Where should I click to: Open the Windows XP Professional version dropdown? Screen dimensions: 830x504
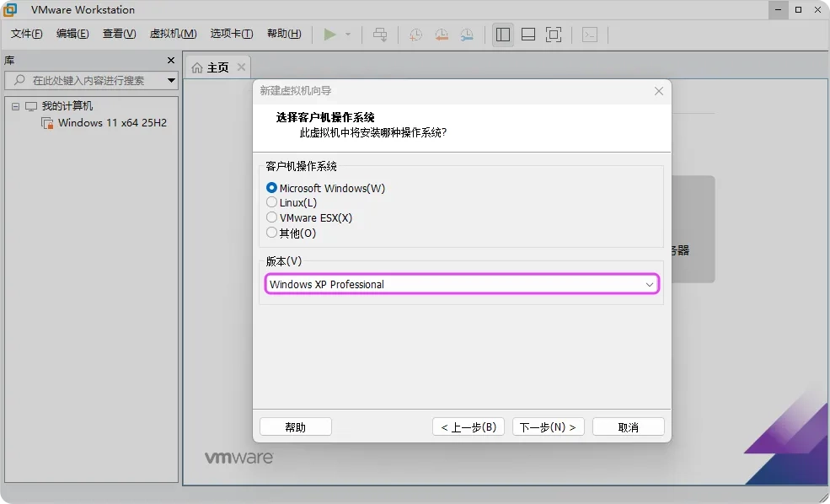click(x=462, y=284)
